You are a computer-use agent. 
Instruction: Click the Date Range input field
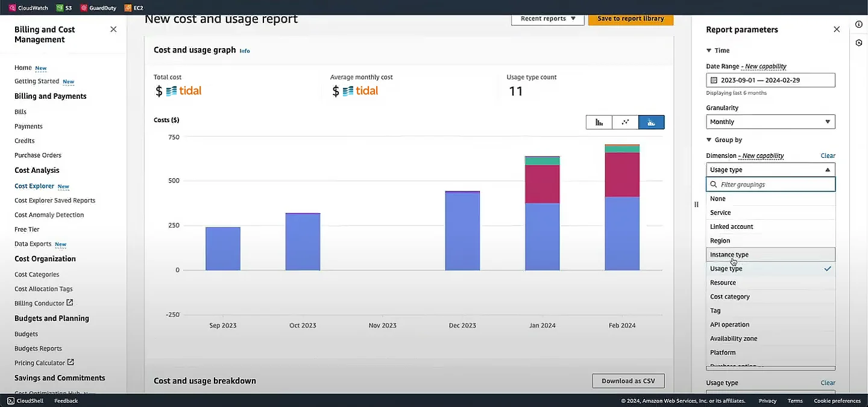[770, 80]
